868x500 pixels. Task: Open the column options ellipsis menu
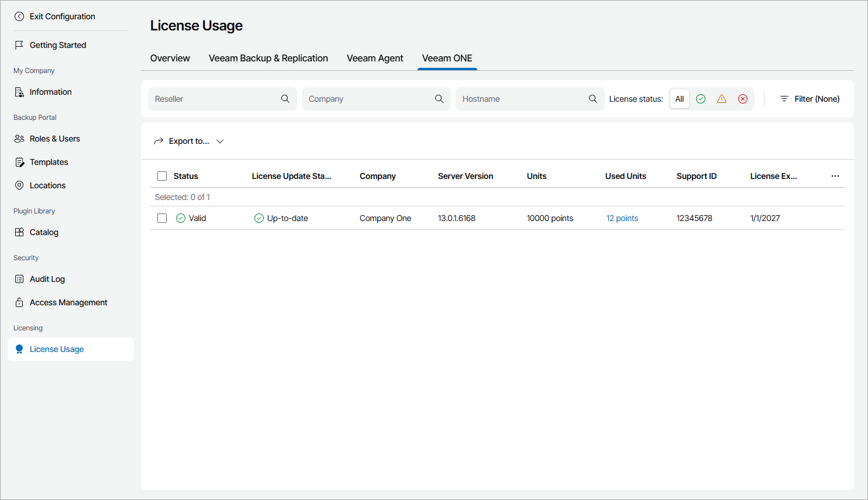pyautogui.click(x=835, y=176)
